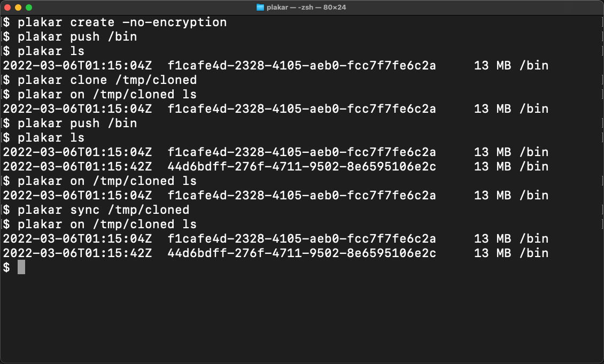Click the '/bin' path on the last listing row
The image size is (604, 364).
click(534, 253)
